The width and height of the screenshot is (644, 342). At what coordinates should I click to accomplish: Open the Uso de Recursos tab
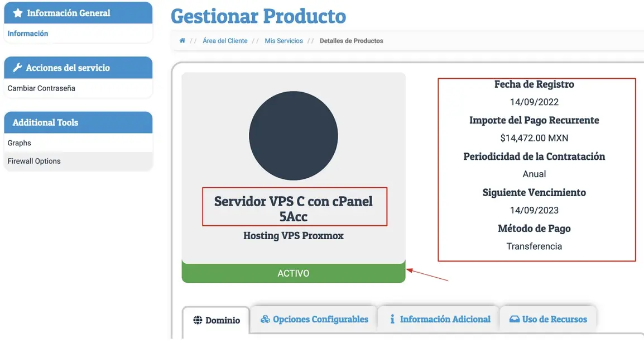pyautogui.click(x=548, y=319)
